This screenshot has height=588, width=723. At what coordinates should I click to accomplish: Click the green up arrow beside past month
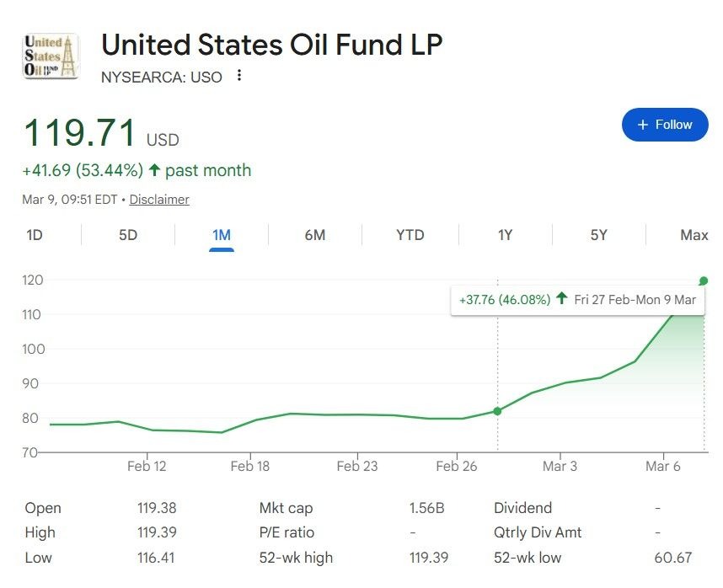pos(154,170)
